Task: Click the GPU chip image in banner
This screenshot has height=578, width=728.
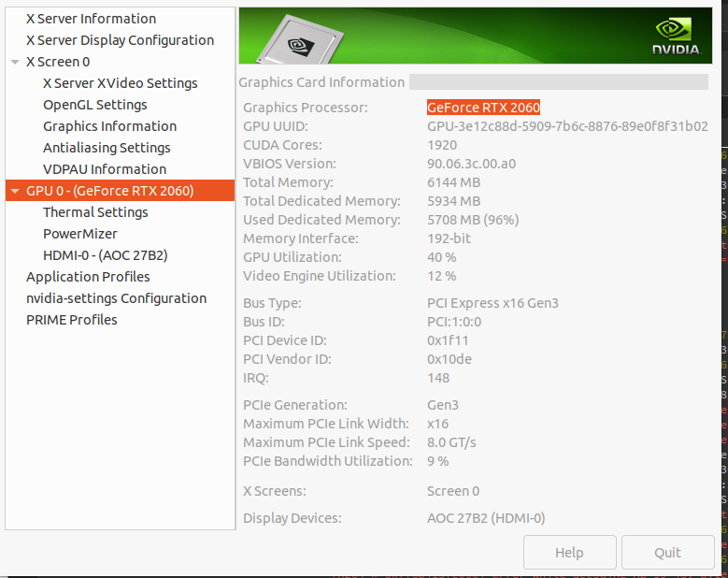Action: pyautogui.click(x=299, y=40)
